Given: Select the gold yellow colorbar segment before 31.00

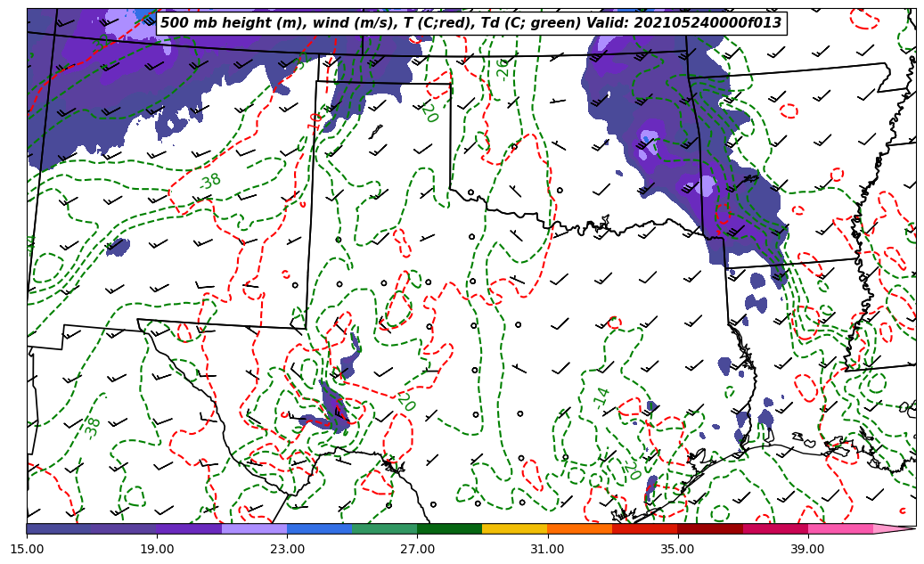Looking at the screenshot, I should click(515, 528).
